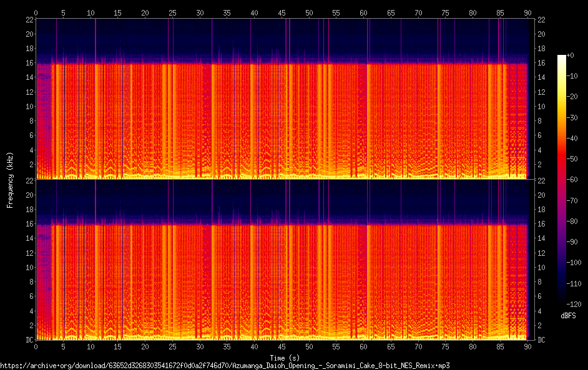Click the '45' tick on the top time axis

[282, 12]
